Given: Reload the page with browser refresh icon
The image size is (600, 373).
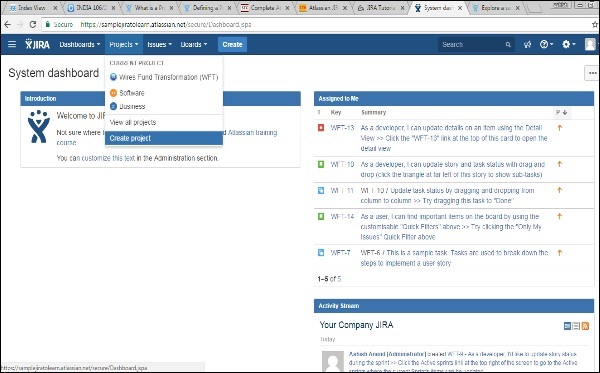Looking at the screenshot, I should [33, 24].
